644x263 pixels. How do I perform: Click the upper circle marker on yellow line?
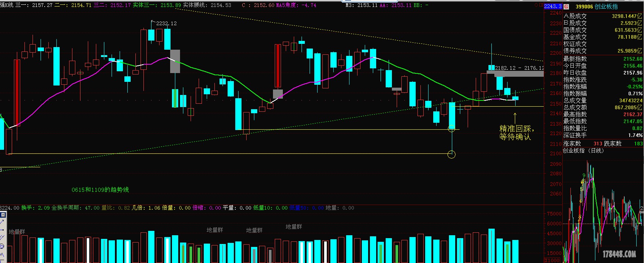coord(452,129)
